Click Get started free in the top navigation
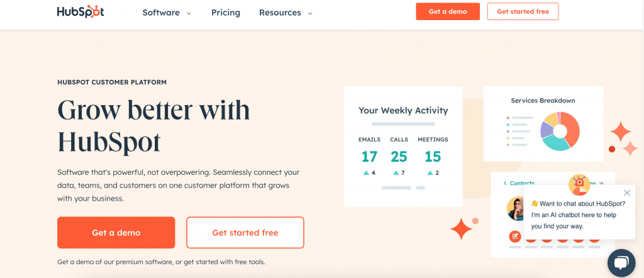The height and width of the screenshot is (278, 644). 523,12
